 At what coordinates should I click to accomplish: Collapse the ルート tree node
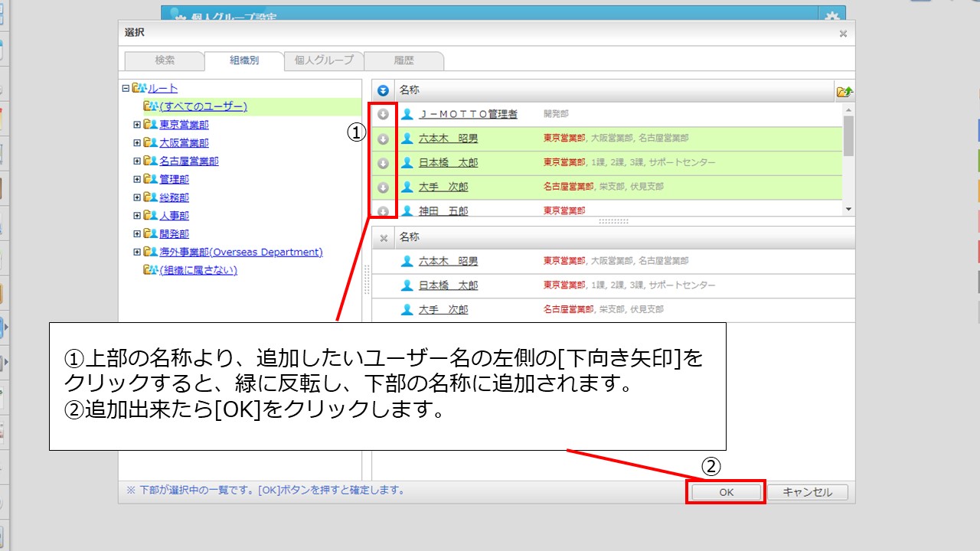coord(126,88)
